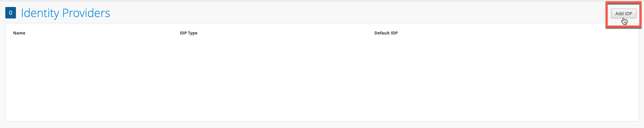
Task: Sort by the Default IDP column header
Action: [386, 33]
